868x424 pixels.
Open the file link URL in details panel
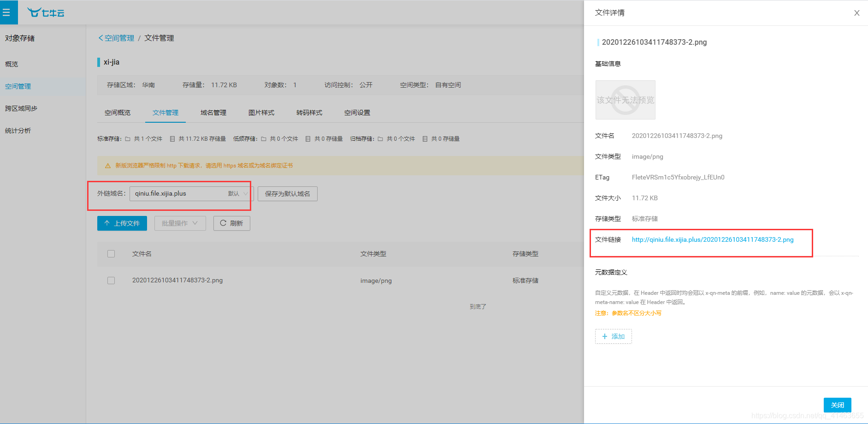pos(713,239)
